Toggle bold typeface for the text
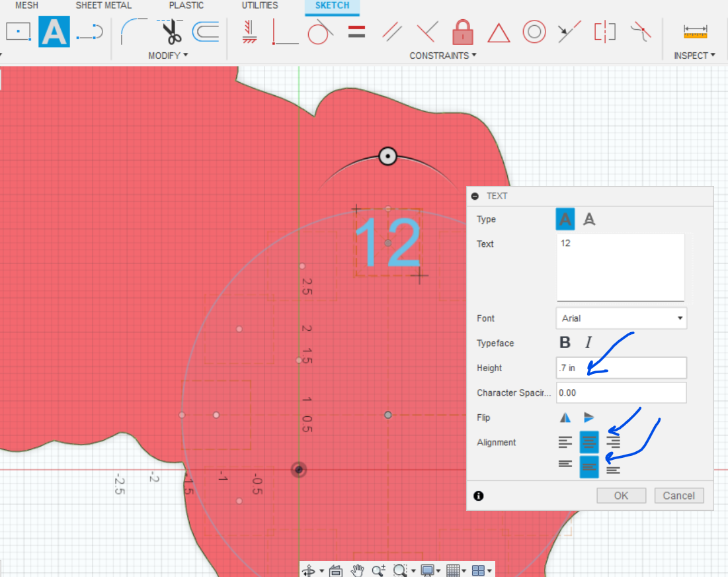Viewport: 728px width, 577px height. (x=565, y=342)
